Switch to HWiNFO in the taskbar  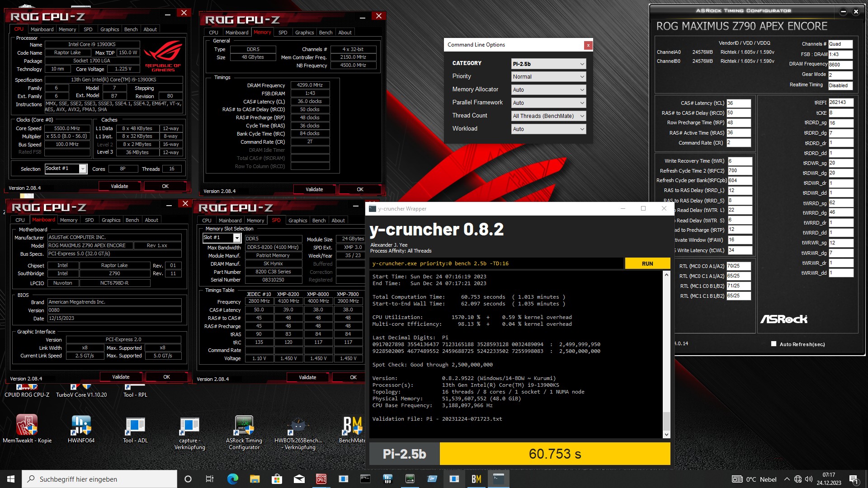click(x=387, y=479)
